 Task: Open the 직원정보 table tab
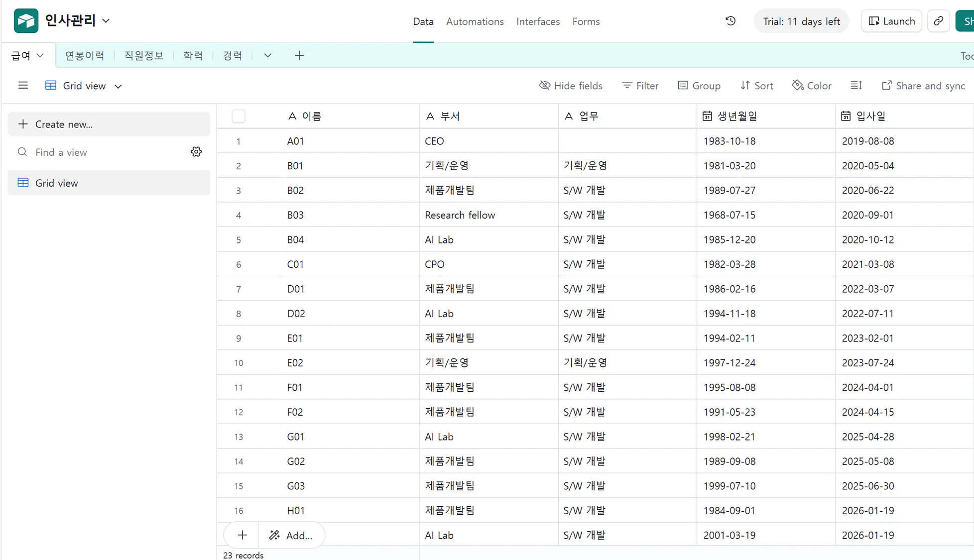[x=143, y=55]
